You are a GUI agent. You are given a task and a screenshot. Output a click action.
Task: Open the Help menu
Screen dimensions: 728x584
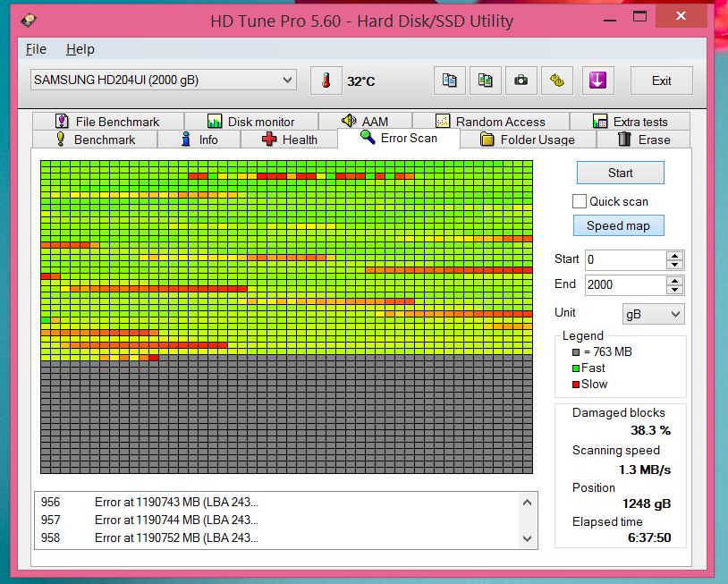tap(80, 49)
